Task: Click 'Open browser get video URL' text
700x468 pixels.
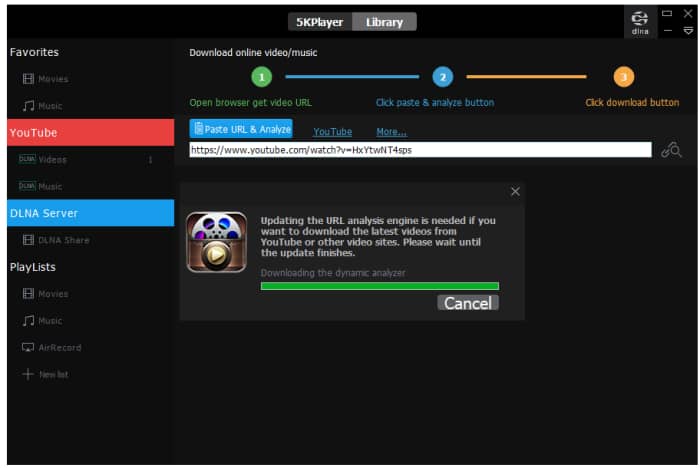Action: pyautogui.click(x=250, y=103)
